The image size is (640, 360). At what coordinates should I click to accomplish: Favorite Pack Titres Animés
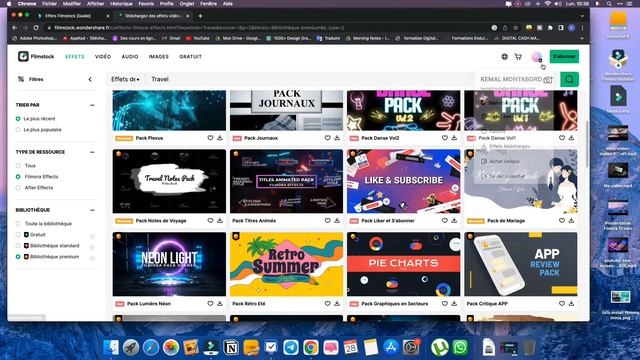[x=327, y=220]
